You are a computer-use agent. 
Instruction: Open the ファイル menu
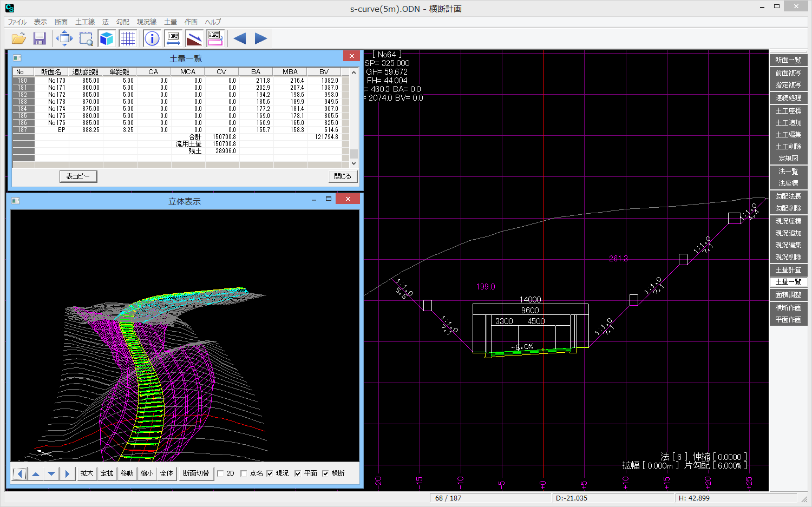tap(17, 22)
